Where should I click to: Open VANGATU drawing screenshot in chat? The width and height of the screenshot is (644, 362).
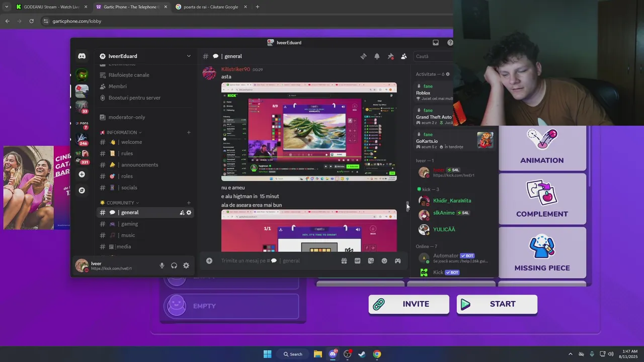point(309,132)
